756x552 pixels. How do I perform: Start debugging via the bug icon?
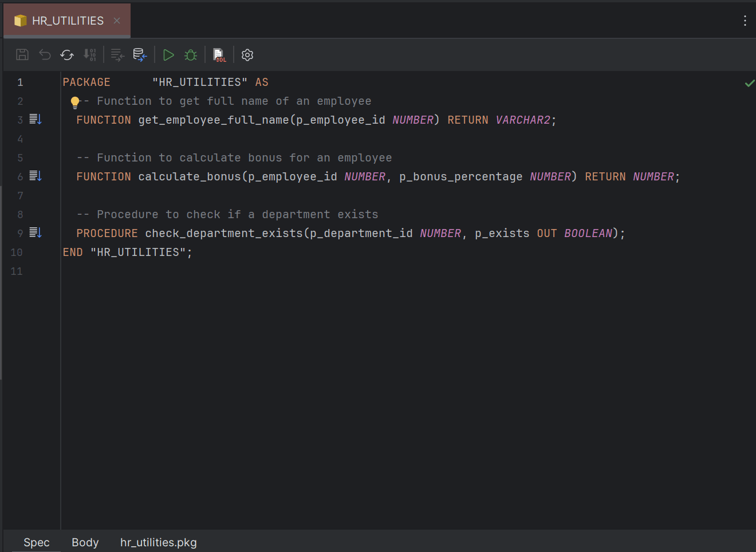[190, 54]
